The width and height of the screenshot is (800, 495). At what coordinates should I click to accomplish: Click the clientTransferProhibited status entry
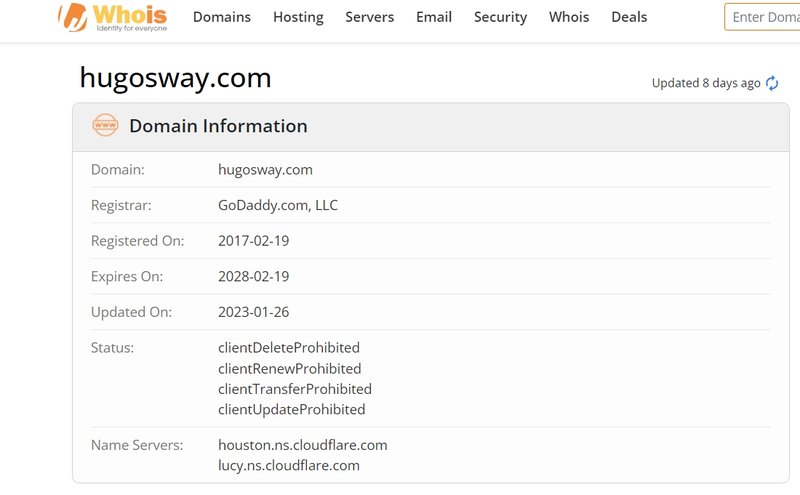coord(295,388)
